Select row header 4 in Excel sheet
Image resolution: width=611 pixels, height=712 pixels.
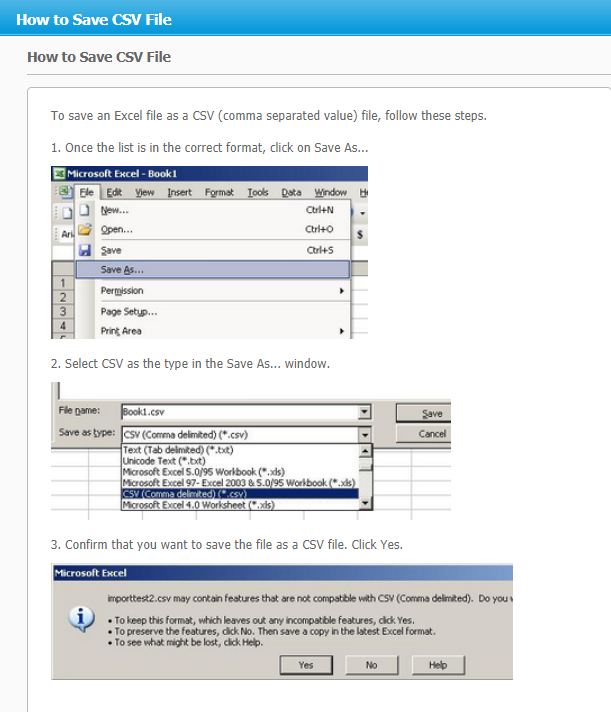pos(63,326)
